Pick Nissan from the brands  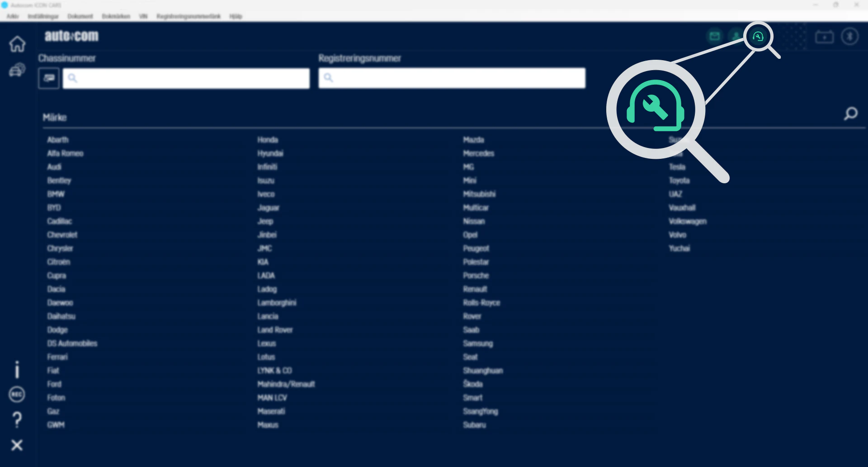[474, 221]
